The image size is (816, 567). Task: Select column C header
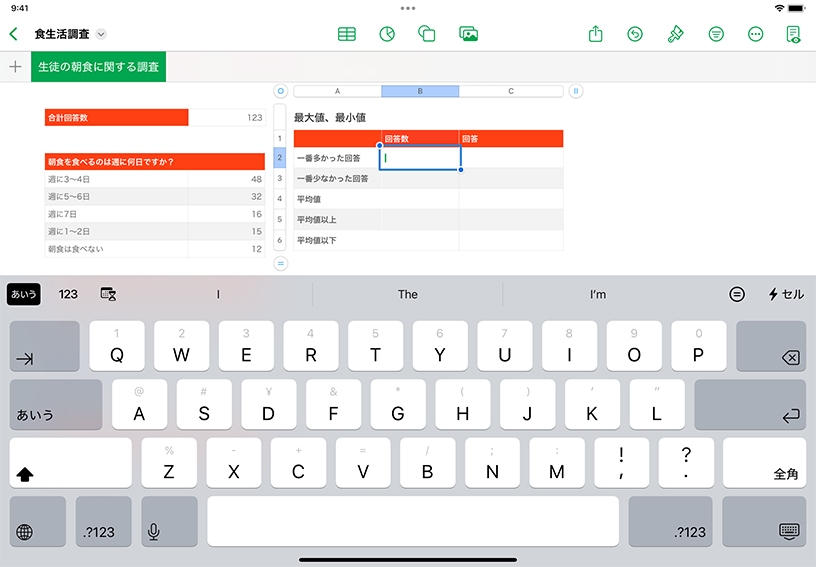pos(511,91)
